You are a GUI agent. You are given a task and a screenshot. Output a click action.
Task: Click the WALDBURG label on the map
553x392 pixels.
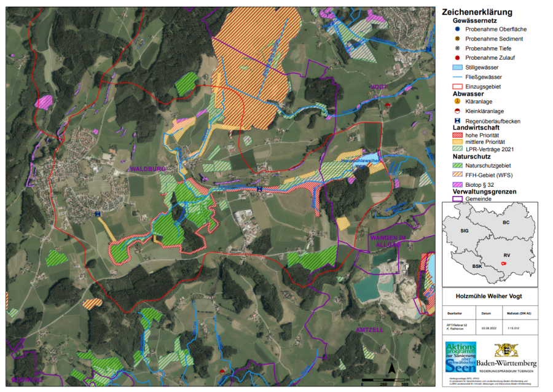coord(147,169)
